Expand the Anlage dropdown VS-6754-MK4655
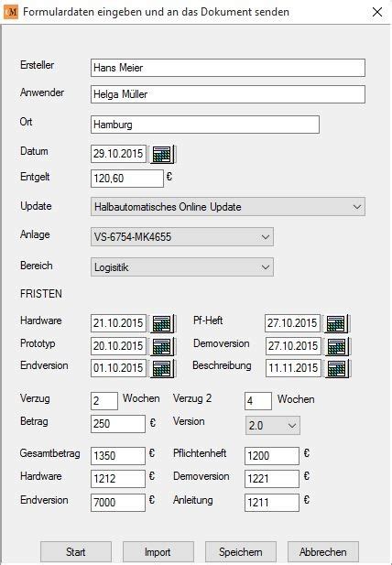This screenshot has width=392, height=565. click(x=182, y=237)
